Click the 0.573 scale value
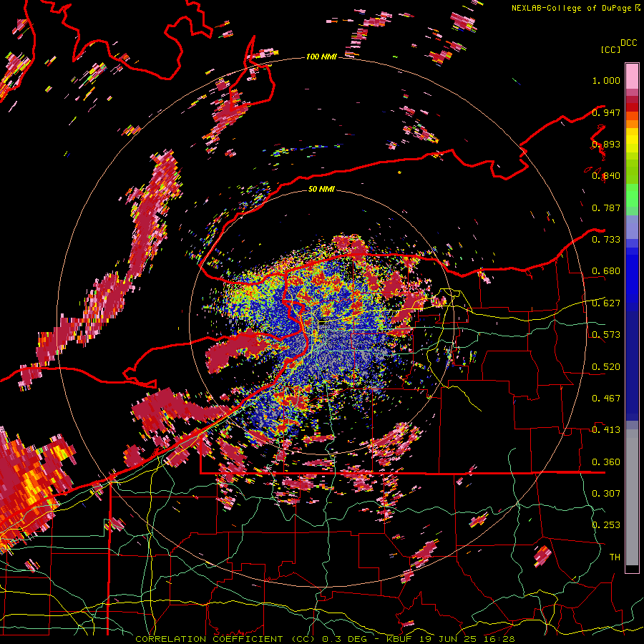This screenshot has width=644, height=644. (606, 335)
